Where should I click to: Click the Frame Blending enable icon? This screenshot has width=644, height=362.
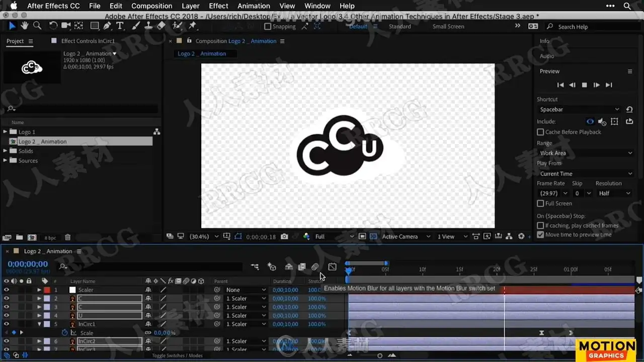click(302, 266)
